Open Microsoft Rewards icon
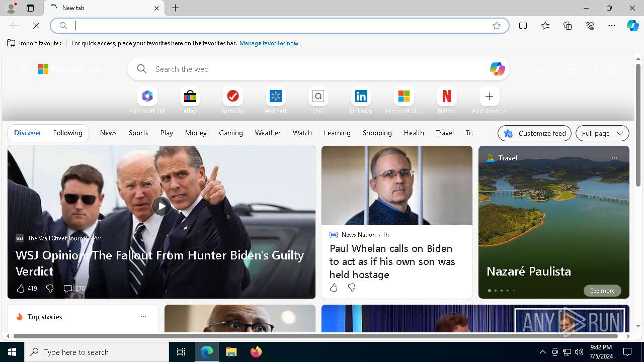The image size is (644, 362). (571, 69)
